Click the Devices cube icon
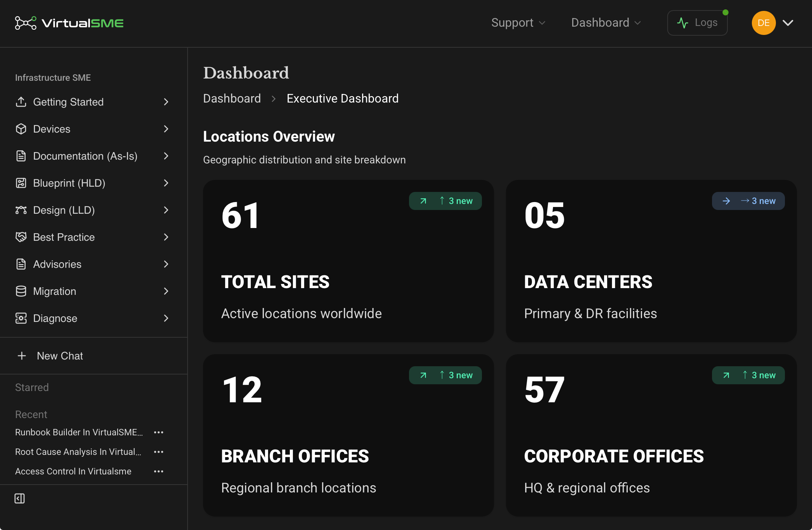Screen dimensions: 812x530 (21, 129)
